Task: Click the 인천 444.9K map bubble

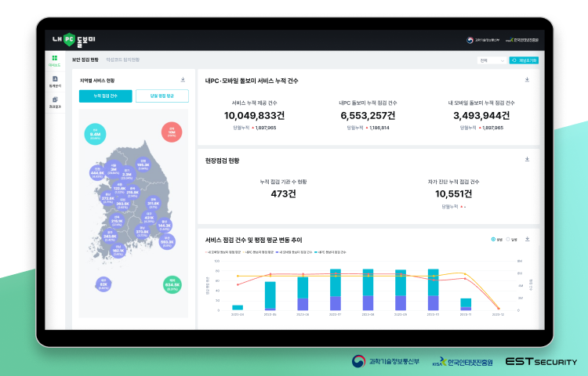Action: (97, 172)
